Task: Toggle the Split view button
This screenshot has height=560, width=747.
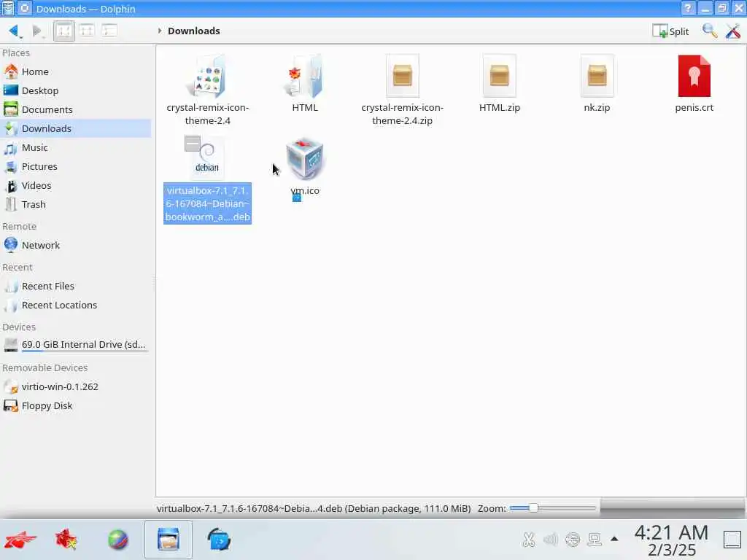Action: point(671,31)
